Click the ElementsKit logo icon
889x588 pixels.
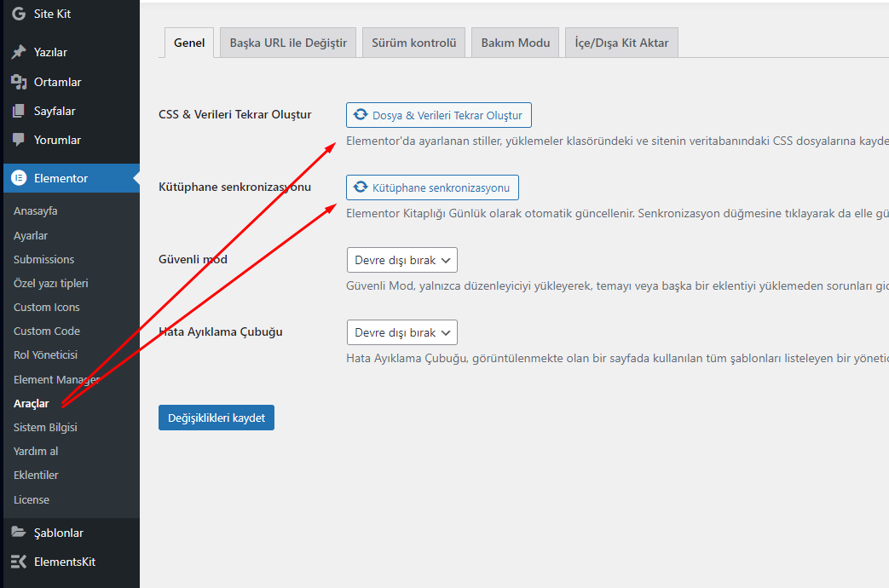(19, 562)
